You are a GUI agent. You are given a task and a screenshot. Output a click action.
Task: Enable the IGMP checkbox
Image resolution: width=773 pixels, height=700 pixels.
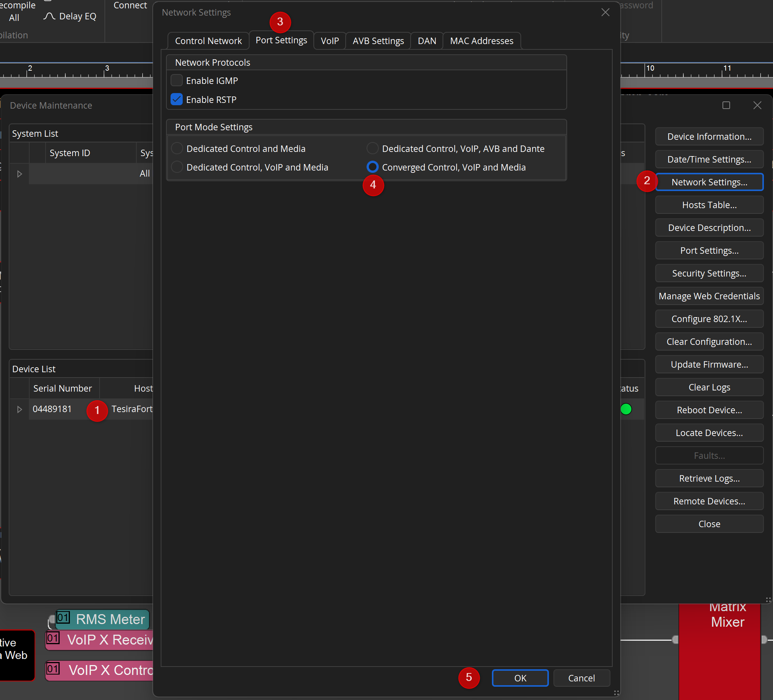(176, 81)
